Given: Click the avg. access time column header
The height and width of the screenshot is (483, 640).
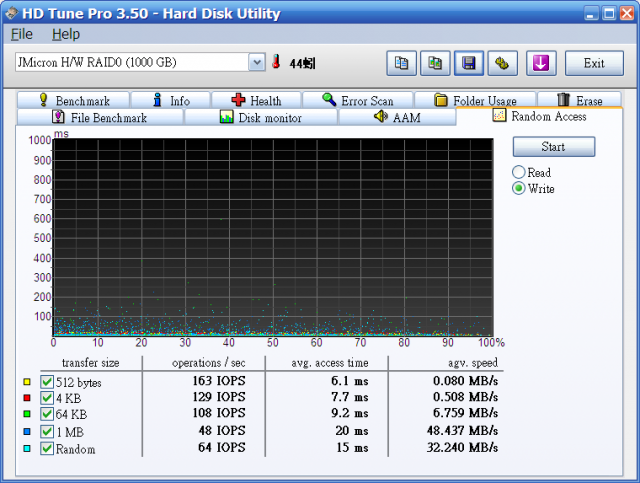Looking at the screenshot, I should [x=330, y=363].
